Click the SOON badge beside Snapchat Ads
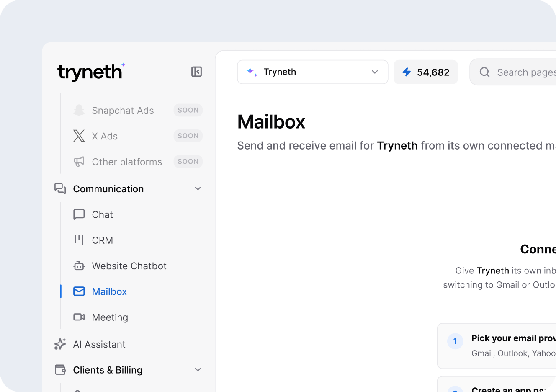Screen dimensions: 556x392 (x=188, y=110)
